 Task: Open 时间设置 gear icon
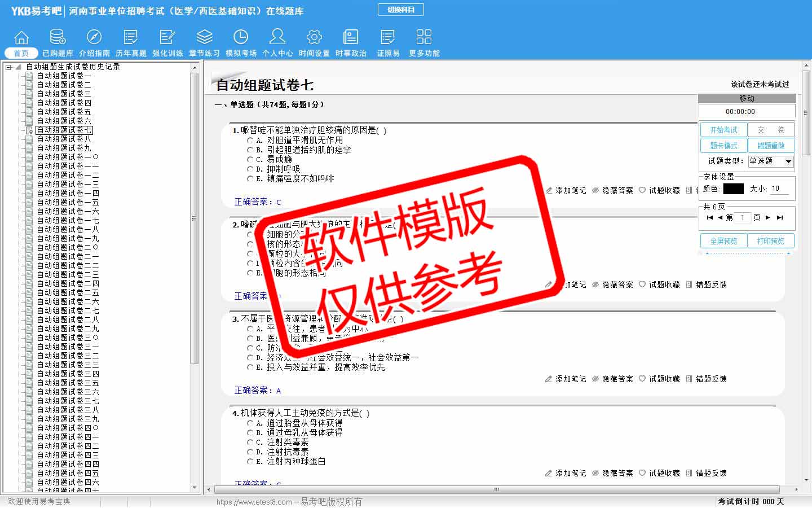pyautogui.click(x=314, y=38)
